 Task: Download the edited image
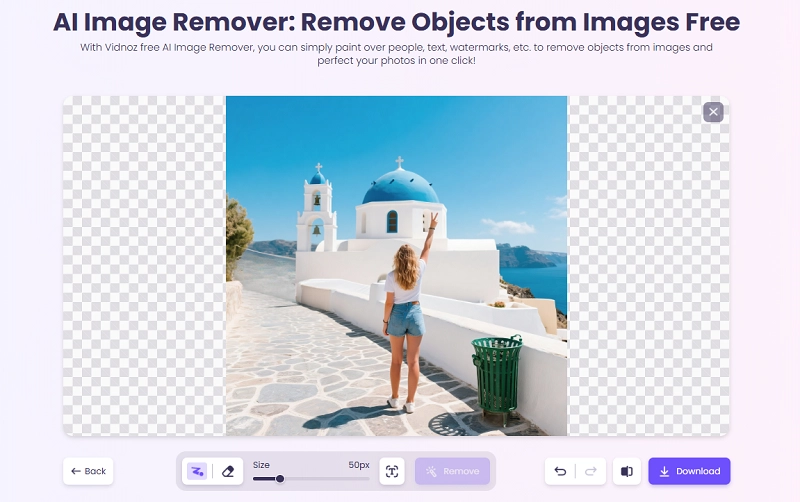(689, 471)
